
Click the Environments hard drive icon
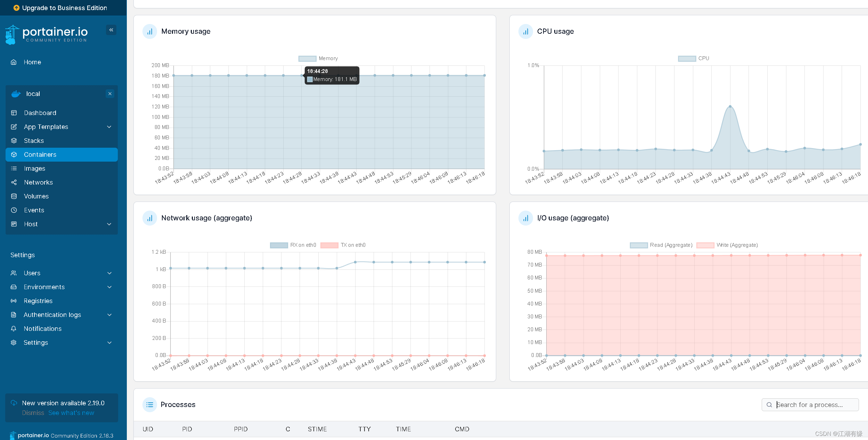tap(14, 287)
